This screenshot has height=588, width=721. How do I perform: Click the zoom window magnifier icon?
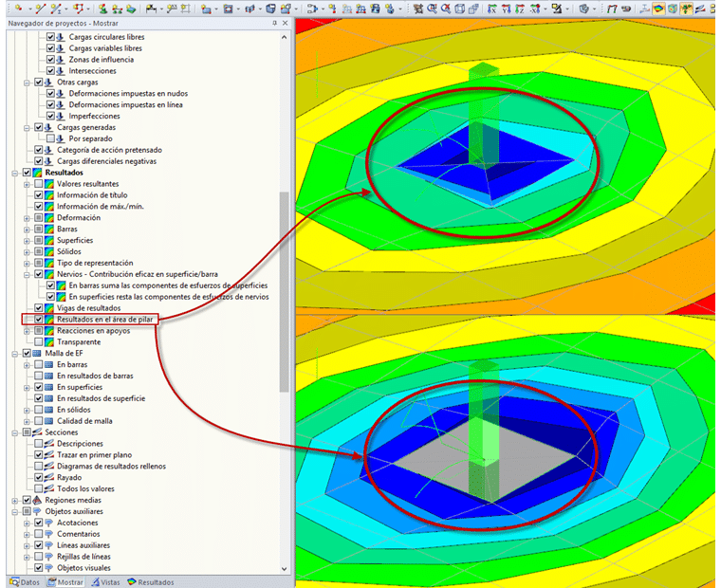[432, 9]
